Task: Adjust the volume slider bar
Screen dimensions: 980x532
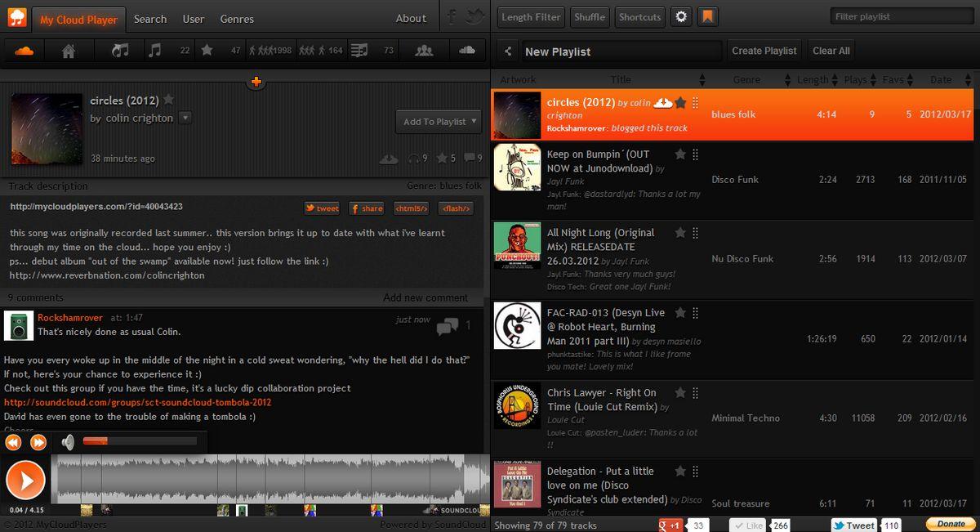Action: coord(140,441)
